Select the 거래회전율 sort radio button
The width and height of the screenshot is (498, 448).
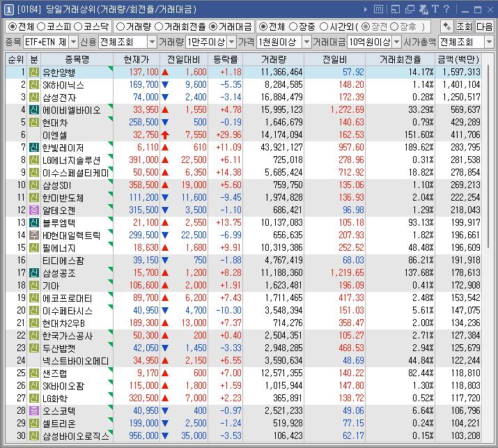click(159, 26)
